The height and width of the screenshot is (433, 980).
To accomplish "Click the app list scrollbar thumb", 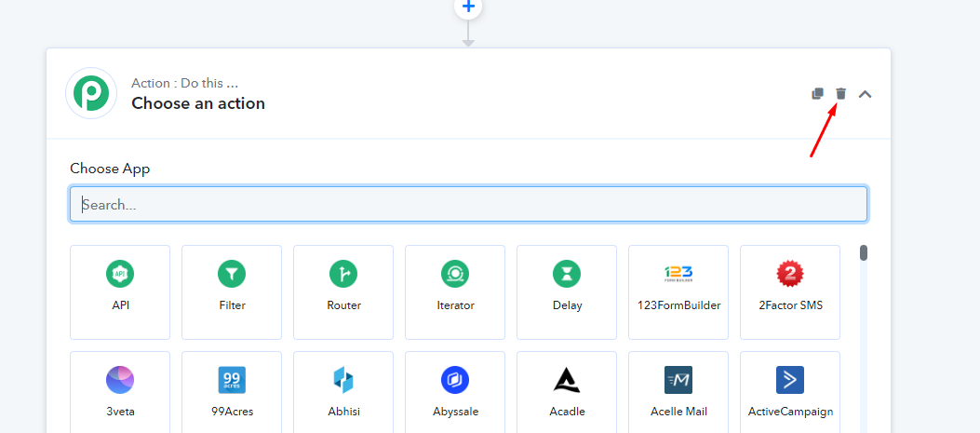I will (x=863, y=252).
